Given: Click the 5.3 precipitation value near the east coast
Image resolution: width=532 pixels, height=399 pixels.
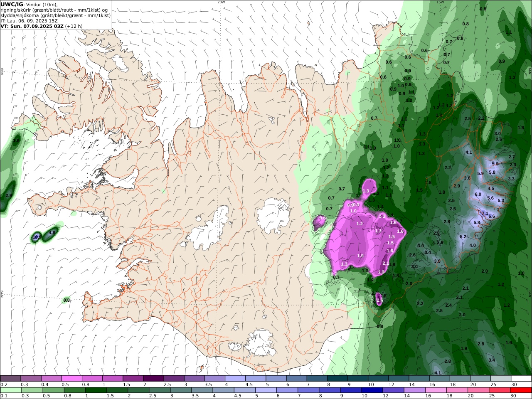Looking at the screenshot, I should [501, 200].
